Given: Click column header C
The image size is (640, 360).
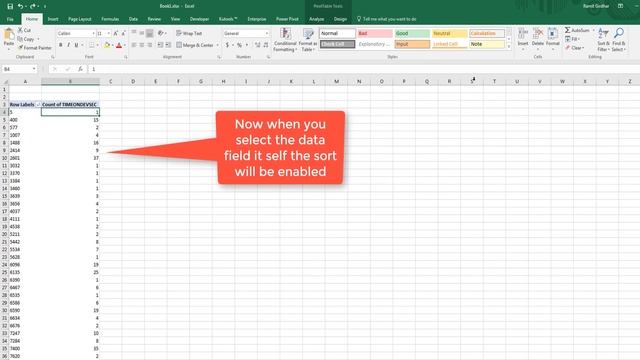Looking at the screenshot, I should 111,81.
